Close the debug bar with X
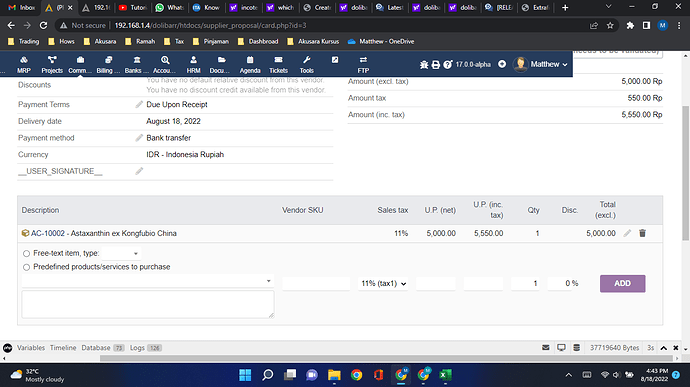The image size is (690, 387). [676, 348]
